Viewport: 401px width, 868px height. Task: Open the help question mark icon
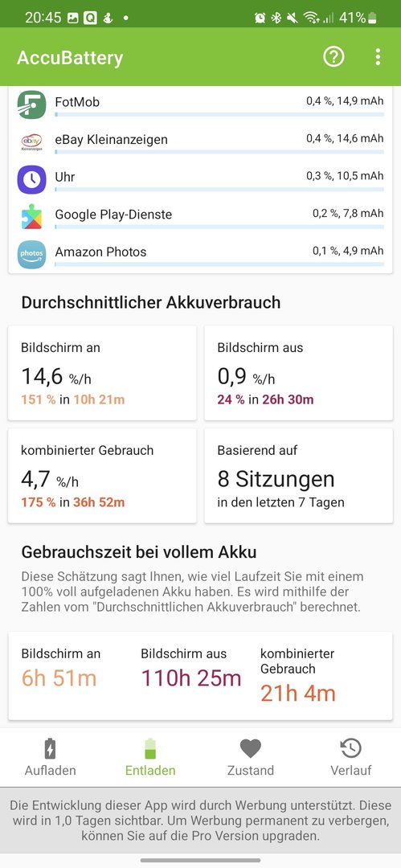point(333,56)
